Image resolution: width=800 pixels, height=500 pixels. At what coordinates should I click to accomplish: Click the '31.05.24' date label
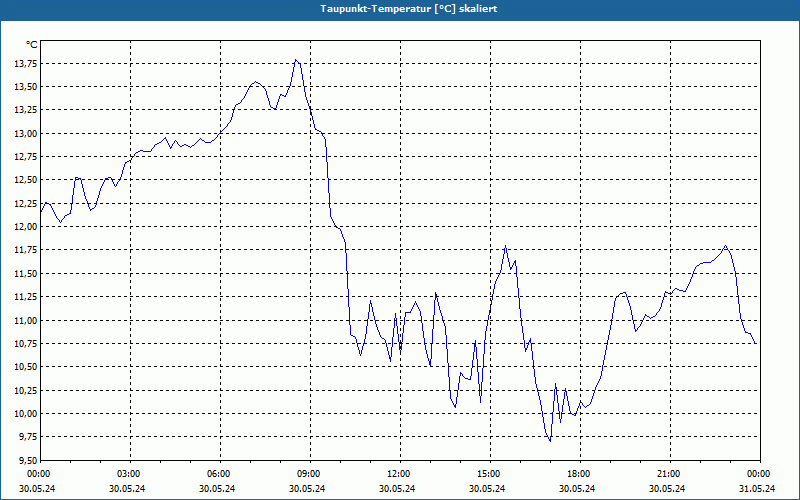coord(757,488)
